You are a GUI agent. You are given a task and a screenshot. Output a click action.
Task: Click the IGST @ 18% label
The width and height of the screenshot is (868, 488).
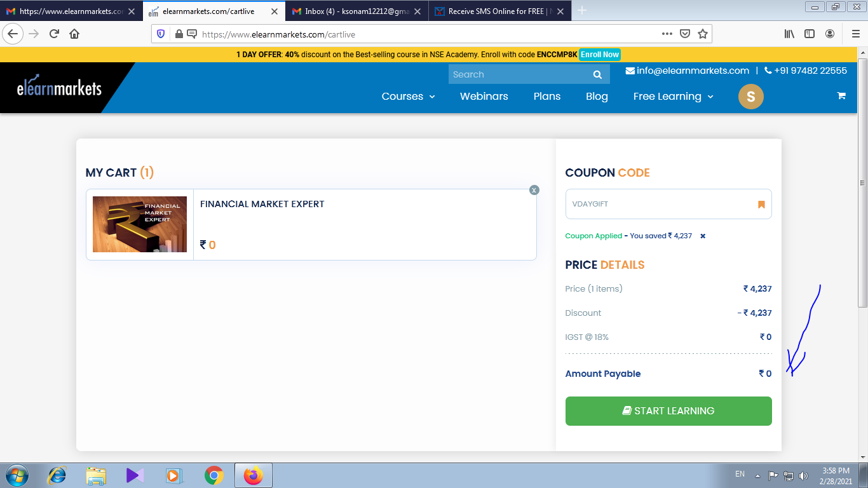coord(587,337)
